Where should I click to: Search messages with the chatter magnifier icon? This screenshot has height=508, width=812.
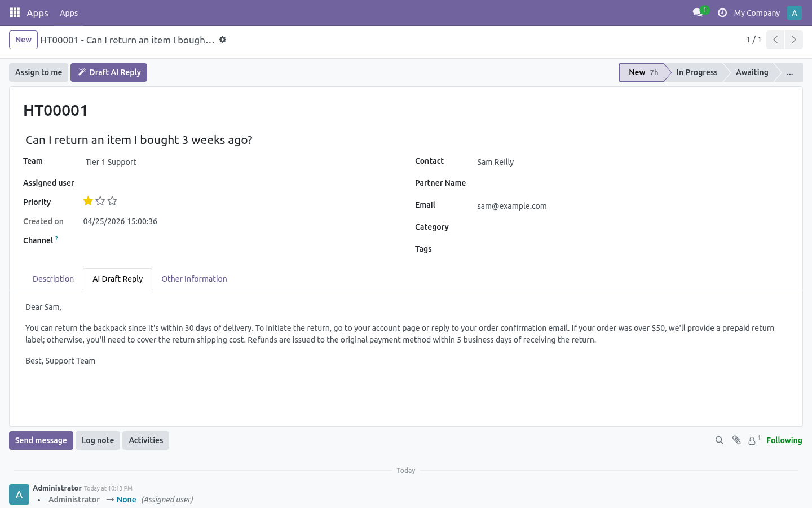point(719,440)
